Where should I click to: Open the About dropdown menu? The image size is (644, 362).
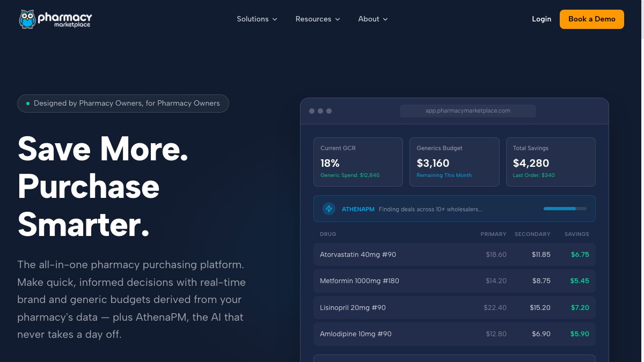[373, 19]
